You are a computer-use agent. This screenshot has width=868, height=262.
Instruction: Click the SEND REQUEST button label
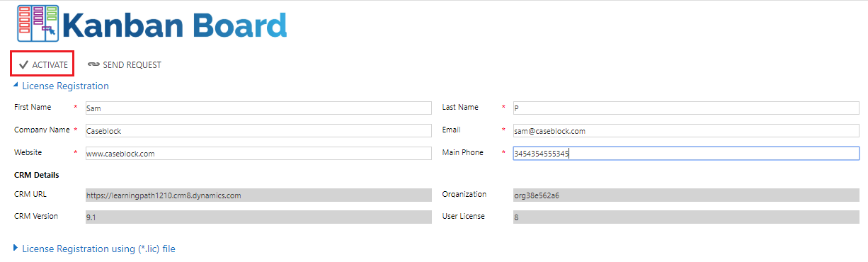[x=132, y=64]
